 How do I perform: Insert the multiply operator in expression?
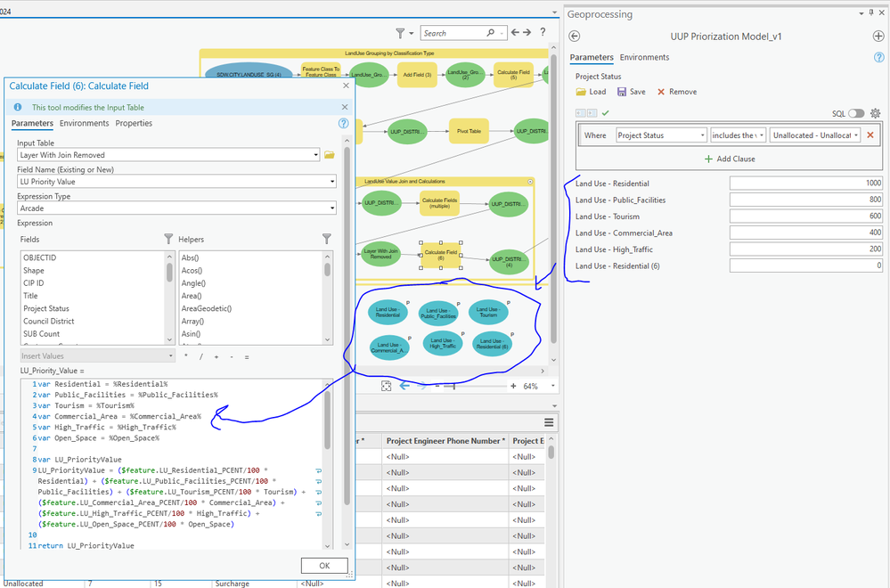click(x=186, y=356)
